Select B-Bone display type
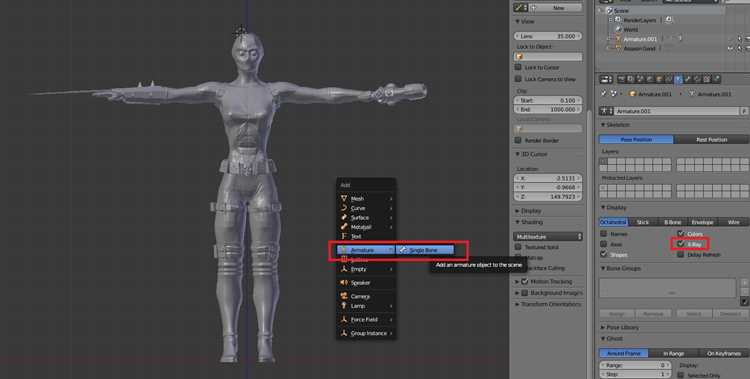750x379 pixels. (x=673, y=222)
